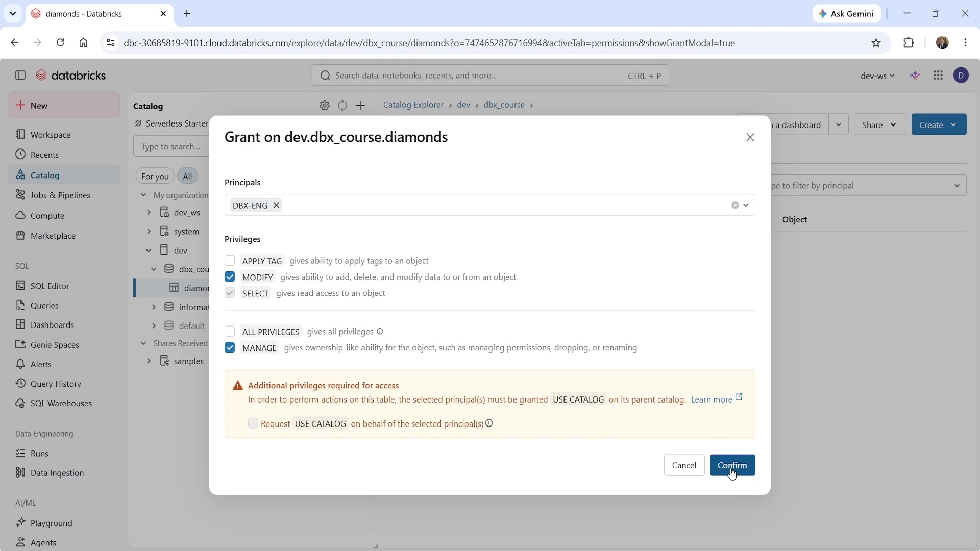The width and height of the screenshot is (980, 551).
Task: Open the Databricks Assistant icon
Action: [916, 76]
